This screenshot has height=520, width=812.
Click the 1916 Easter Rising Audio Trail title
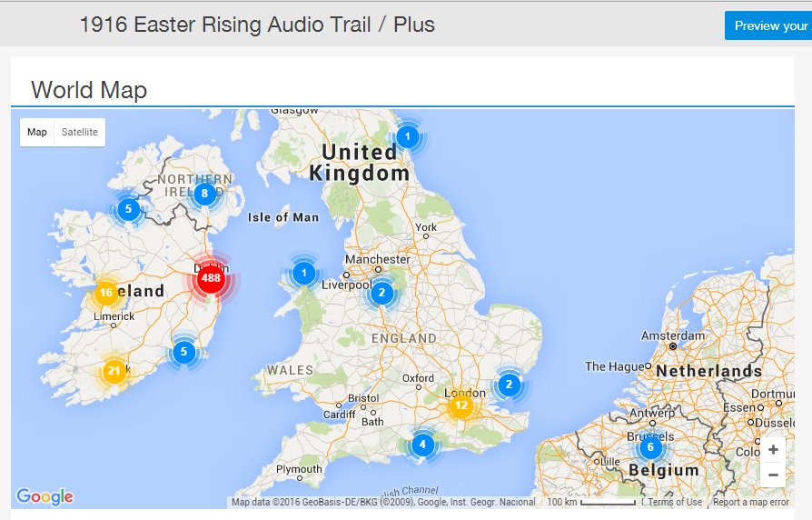click(225, 25)
